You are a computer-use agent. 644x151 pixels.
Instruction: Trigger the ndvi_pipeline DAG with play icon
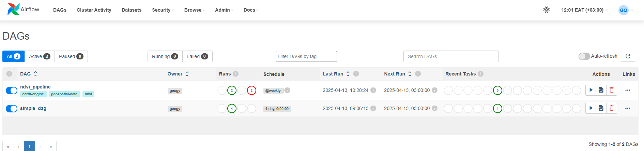point(591,90)
